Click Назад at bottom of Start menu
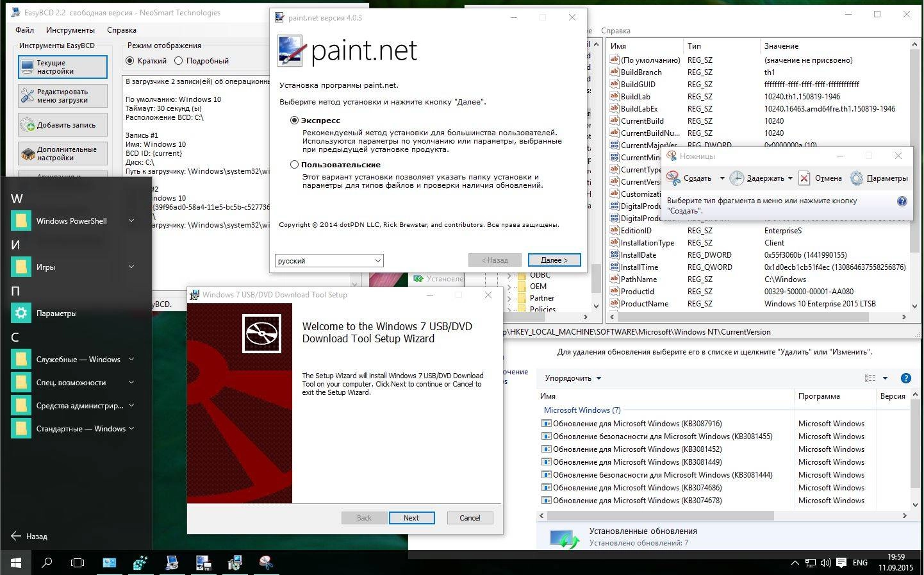The width and height of the screenshot is (924, 575). (x=29, y=536)
